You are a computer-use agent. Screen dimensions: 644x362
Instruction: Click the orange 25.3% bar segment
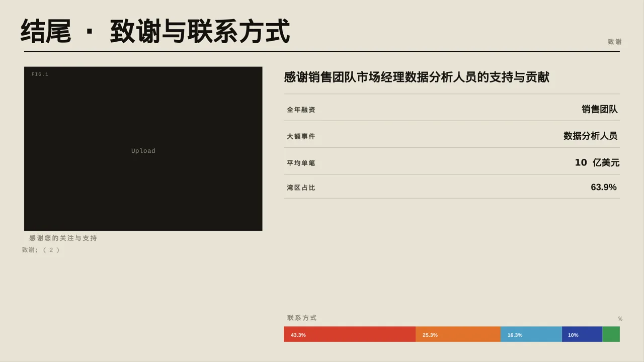click(458, 334)
